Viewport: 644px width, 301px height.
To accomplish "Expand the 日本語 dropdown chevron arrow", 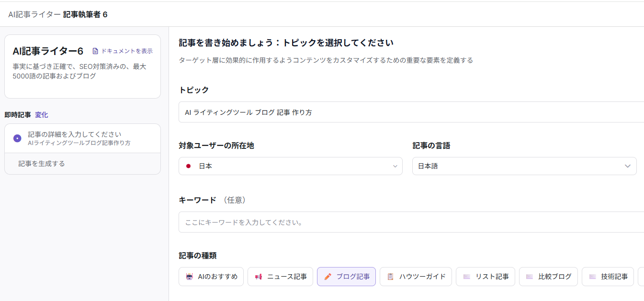I will pos(628,166).
